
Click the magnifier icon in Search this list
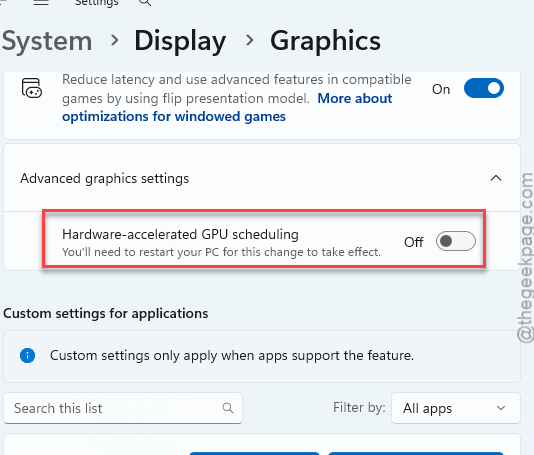pos(228,408)
